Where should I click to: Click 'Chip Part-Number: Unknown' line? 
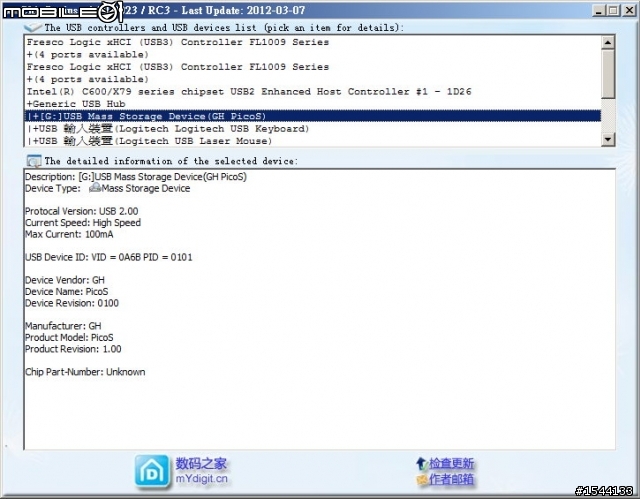(85, 372)
